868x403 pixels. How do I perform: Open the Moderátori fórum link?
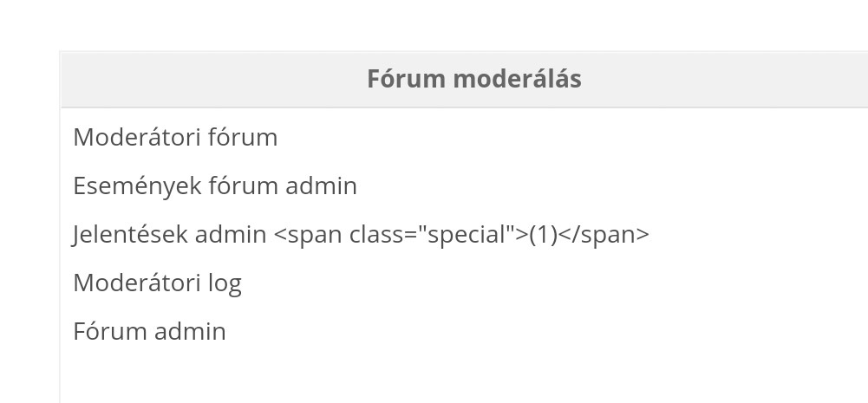pos(175,137)
